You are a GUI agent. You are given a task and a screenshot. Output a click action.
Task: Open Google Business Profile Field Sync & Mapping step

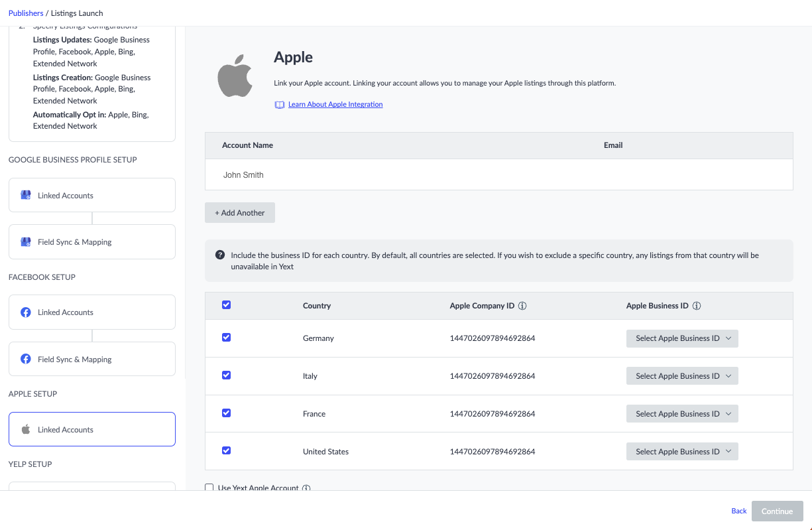92,241
